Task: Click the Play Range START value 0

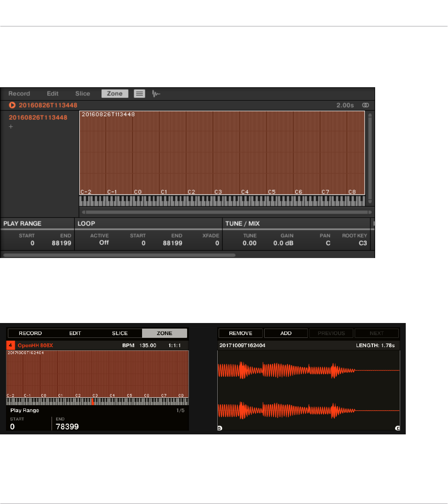Action: [32, 243]
